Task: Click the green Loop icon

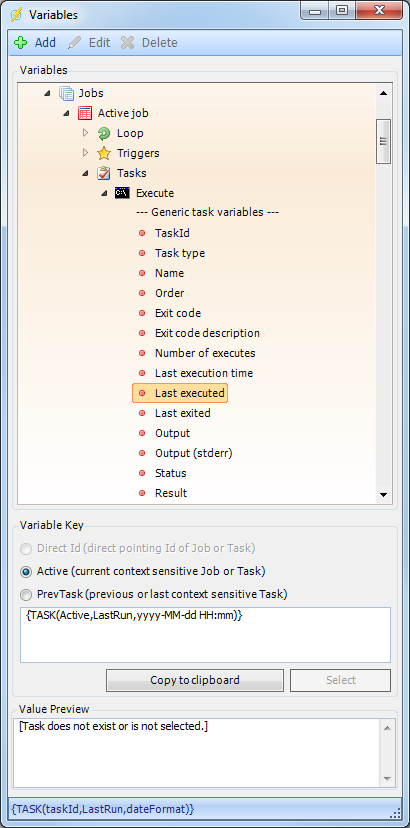Action: click(104, 134)
